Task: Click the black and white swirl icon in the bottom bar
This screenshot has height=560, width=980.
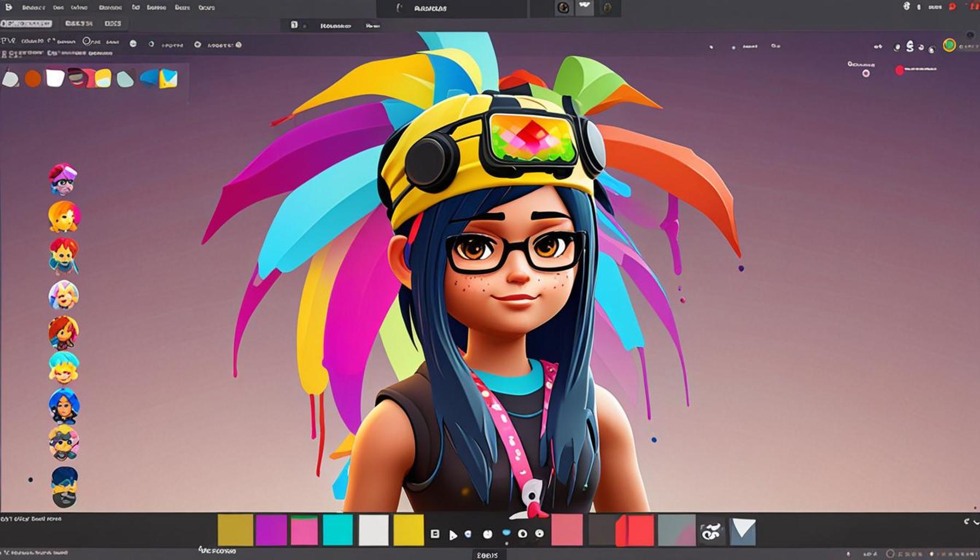Action: coord(711,530)
